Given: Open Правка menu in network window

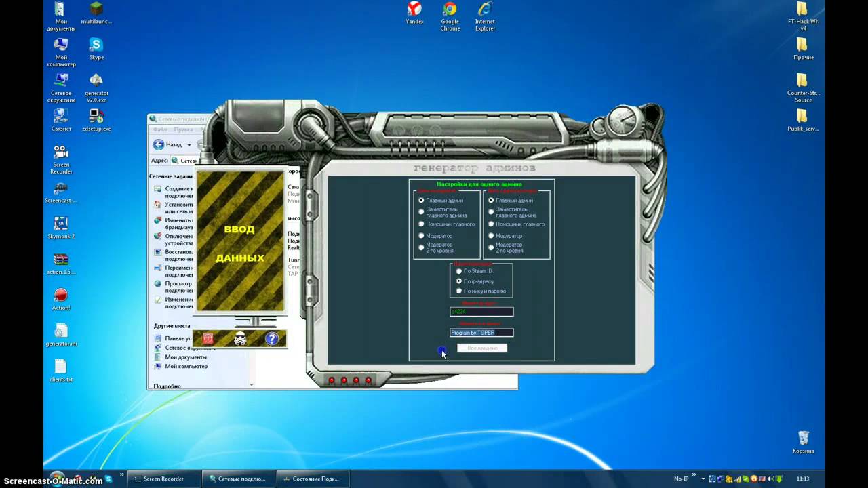Looking at the screenshot, I should (x=183, y=129).
